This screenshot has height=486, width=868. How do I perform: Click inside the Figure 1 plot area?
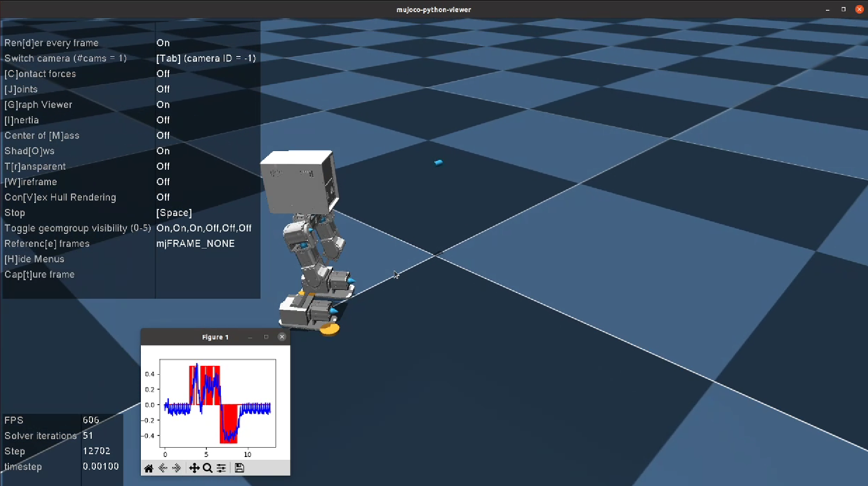point(218,403)
